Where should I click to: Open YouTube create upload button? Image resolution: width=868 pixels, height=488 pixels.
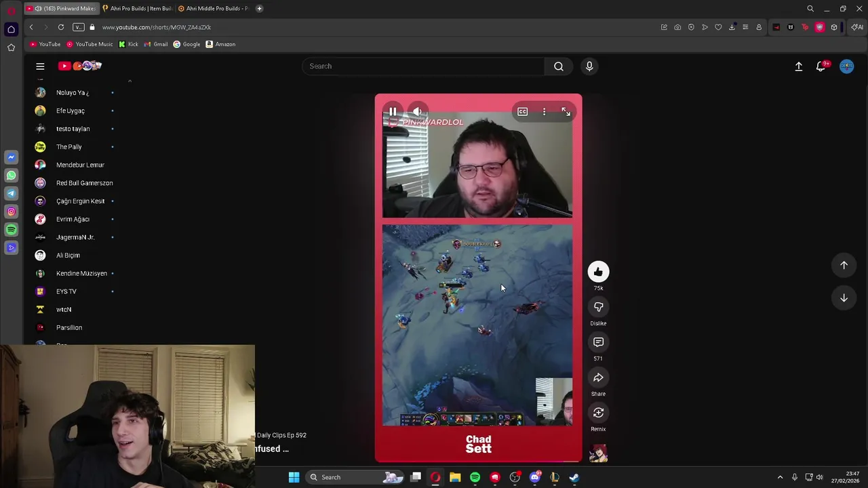pos(799,66)
